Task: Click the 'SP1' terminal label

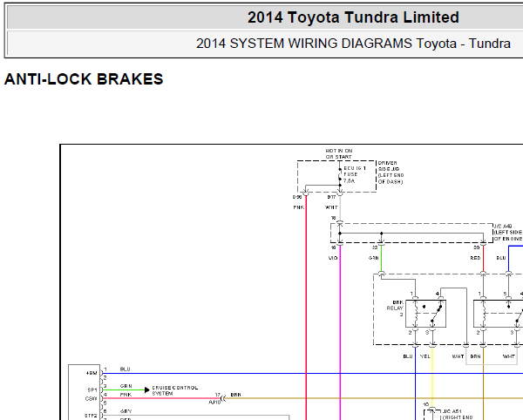Action: click(x=92, y=390)
